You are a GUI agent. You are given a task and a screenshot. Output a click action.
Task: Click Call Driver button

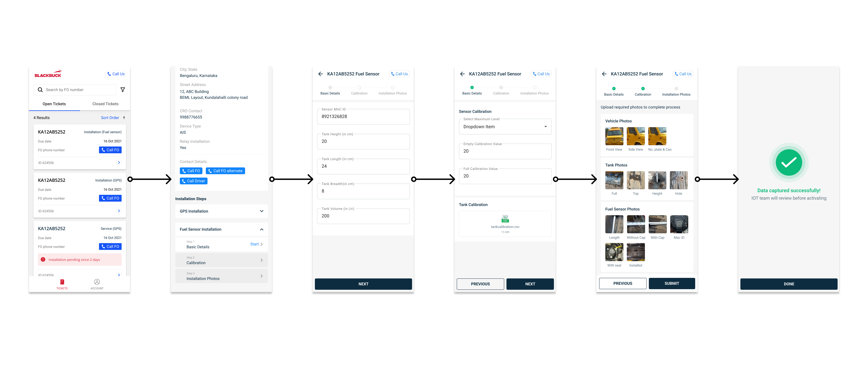pyautogui.click(x=193, y=181)
